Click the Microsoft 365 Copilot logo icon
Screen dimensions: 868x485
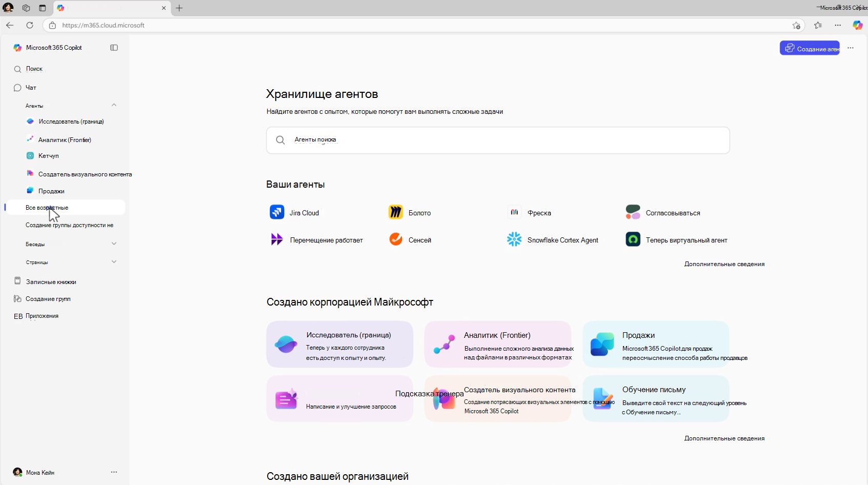[17, 48]
